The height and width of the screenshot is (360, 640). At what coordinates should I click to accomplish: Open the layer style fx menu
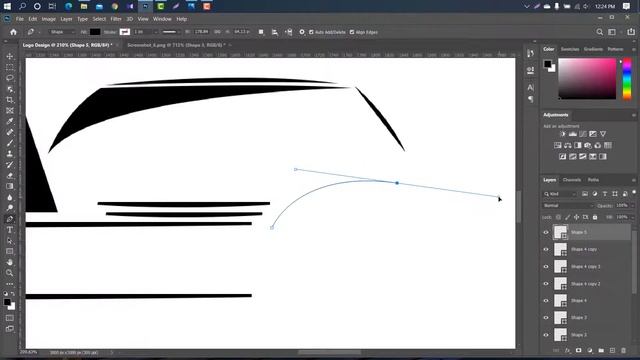(x=567, y=350)
